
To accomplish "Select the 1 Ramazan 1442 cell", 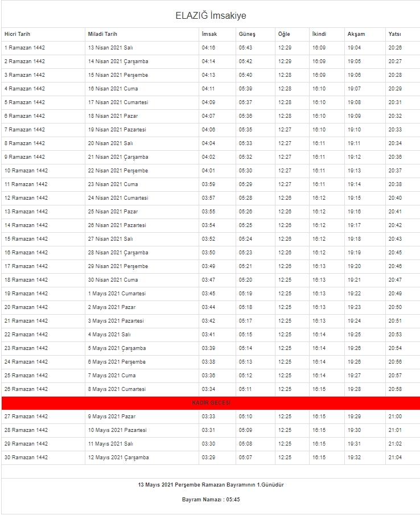I will click(24, 48).
